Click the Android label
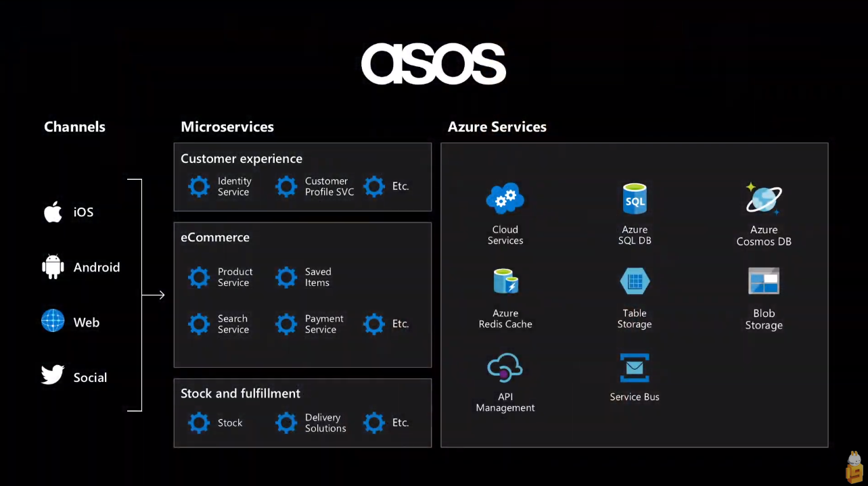Screen dimensions: 868x486 coord(97,268)
